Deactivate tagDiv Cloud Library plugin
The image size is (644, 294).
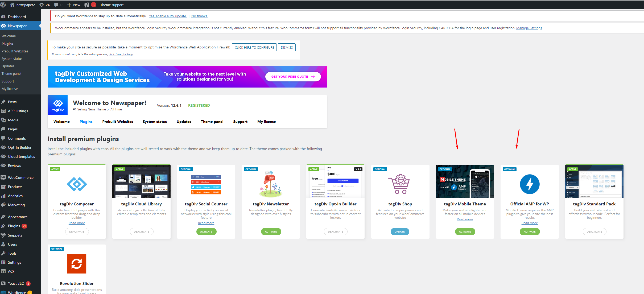[x=141, y=231]
